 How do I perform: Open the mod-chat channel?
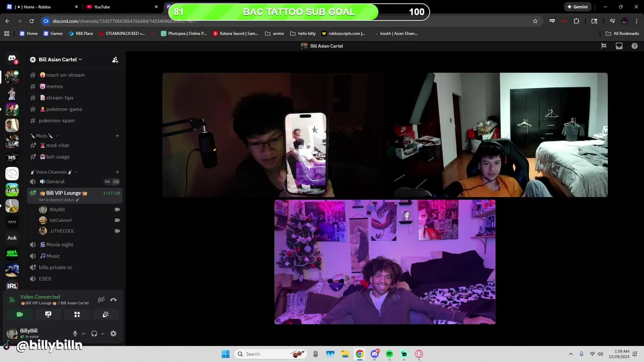click(74, 145)
